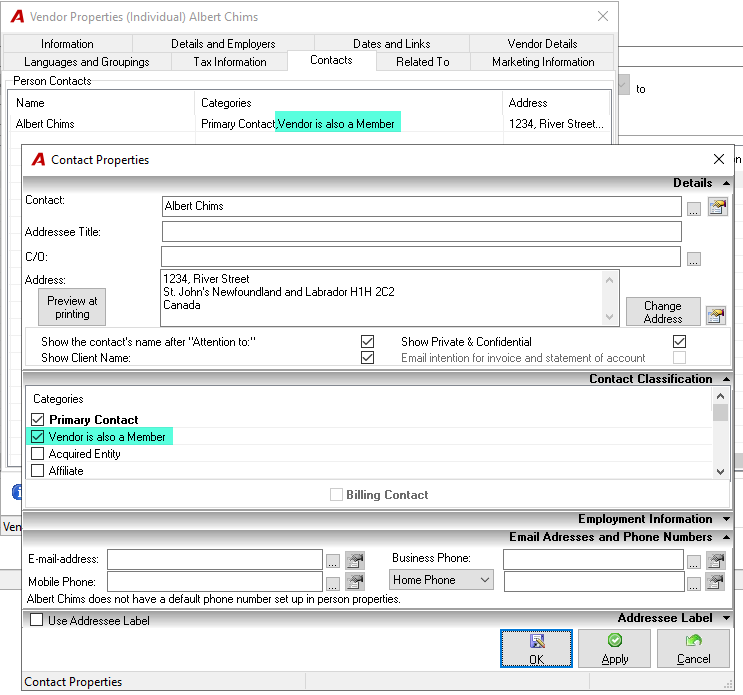The height and width of the screenshot is (695, 743).
Task: Click properties icon next to Contact field
Action: [x=717, y=207]
